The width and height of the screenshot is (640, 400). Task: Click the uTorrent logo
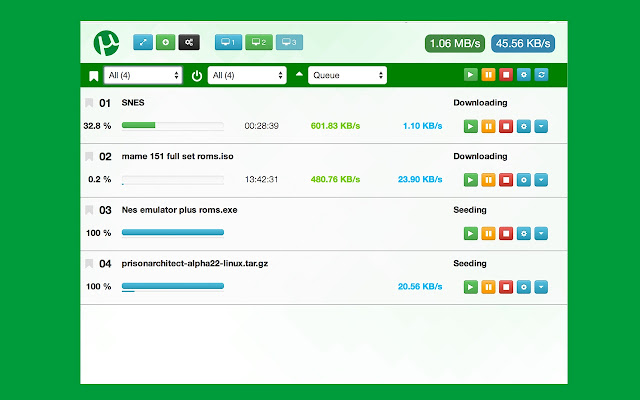[106, 43]
